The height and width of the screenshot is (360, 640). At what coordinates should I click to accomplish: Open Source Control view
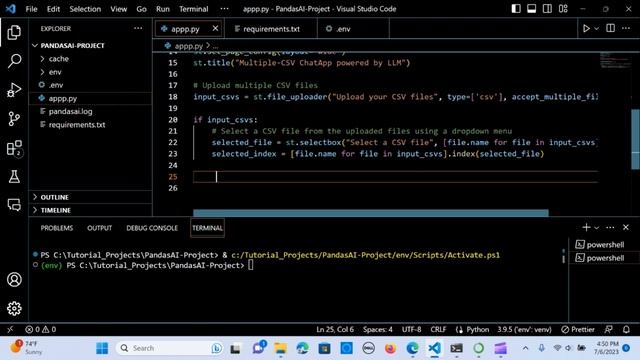(14, 119)
